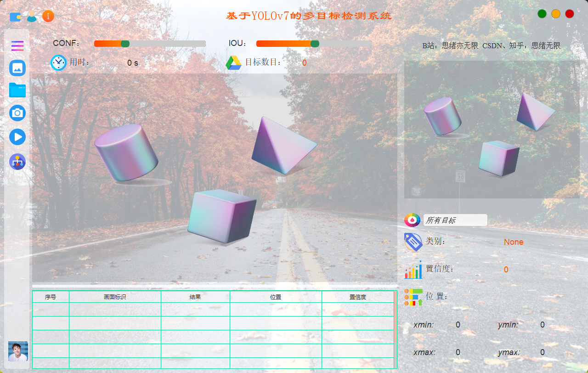Click the 基于YOLOv7的多目标检测系统 title
The image size is (588, 373).
pos(309,16)
